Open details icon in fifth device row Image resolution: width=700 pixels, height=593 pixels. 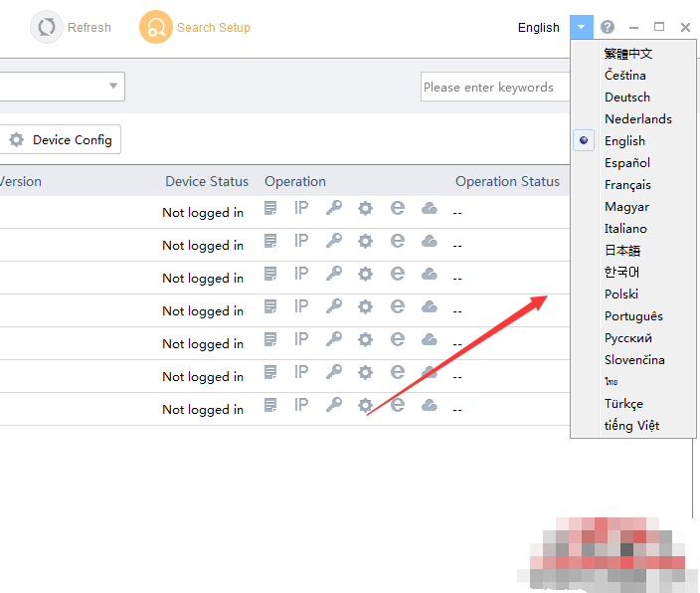[270, 339]
